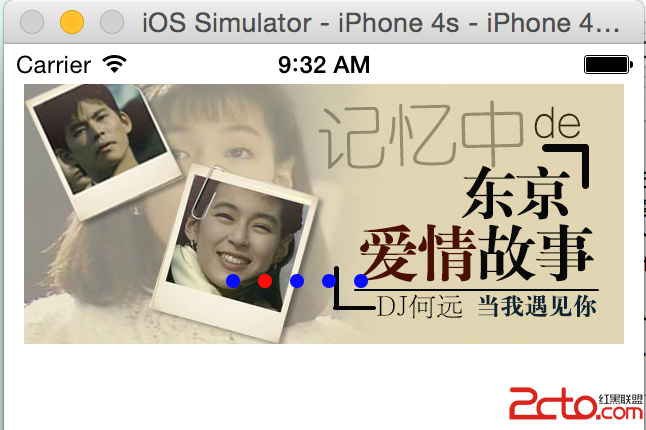Jump to the fourth page dot
This screenshot has height=430, width=646.
click(329, 281)
